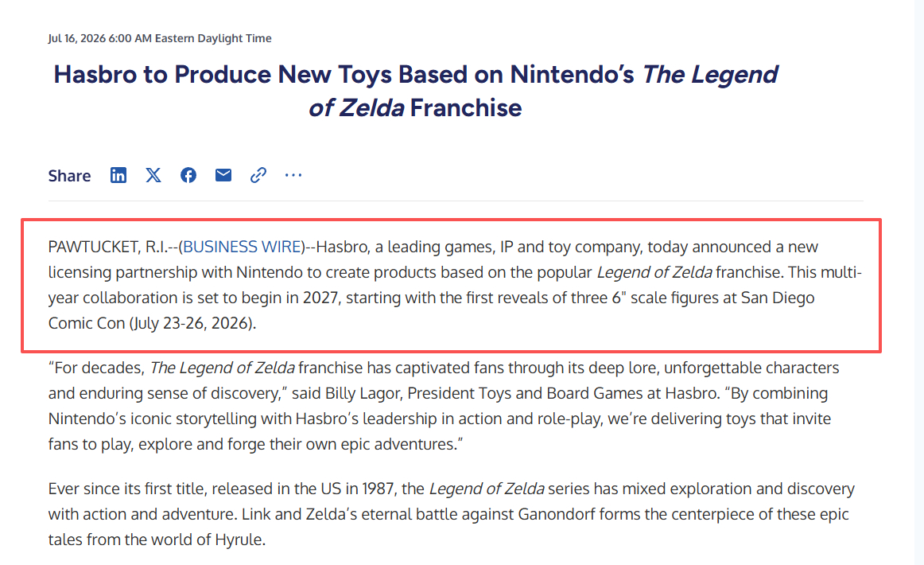This screenshot has width=924, height=565.
Task: Share the article by email
Action: point(223,175)
